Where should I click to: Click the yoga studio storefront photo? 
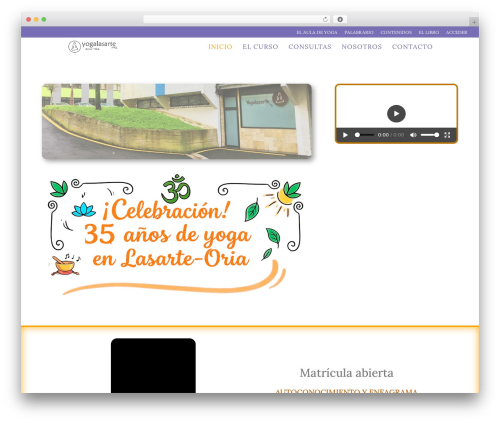pos(177,121)
